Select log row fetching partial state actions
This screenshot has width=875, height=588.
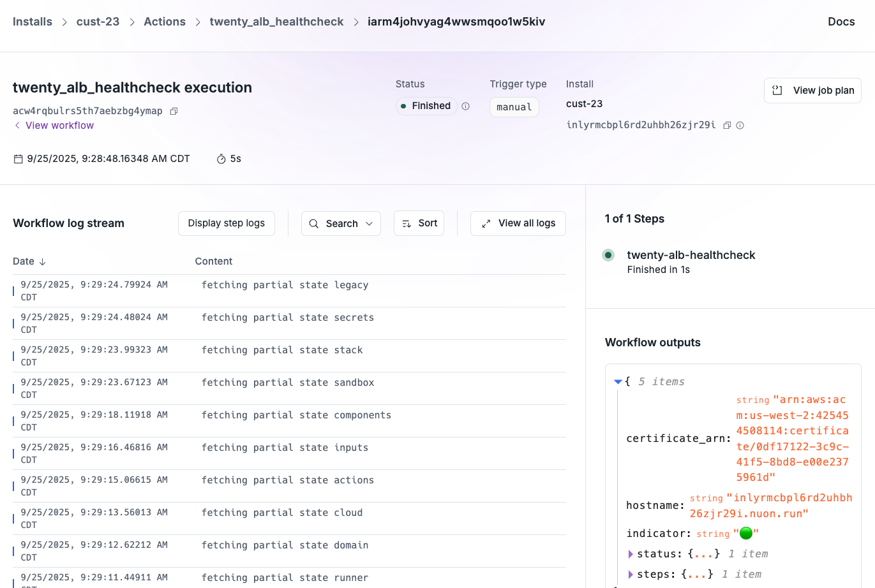click(289, 486)
